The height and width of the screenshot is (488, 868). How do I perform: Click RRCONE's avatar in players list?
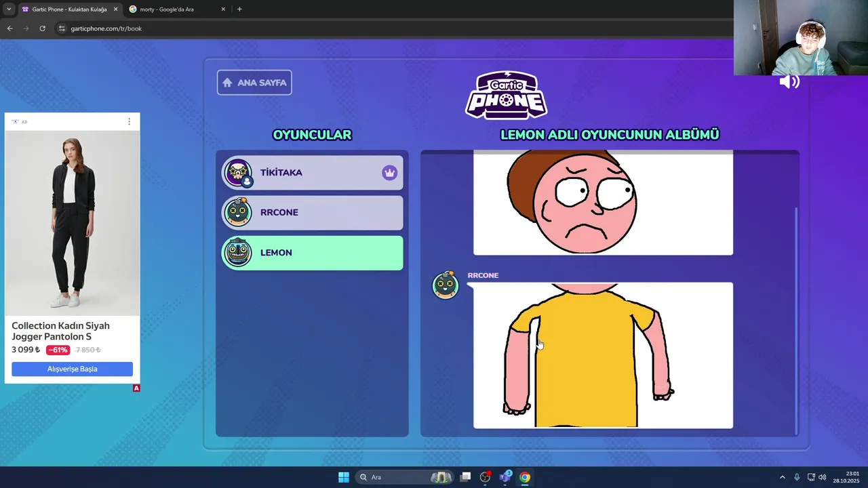(238, 212)
